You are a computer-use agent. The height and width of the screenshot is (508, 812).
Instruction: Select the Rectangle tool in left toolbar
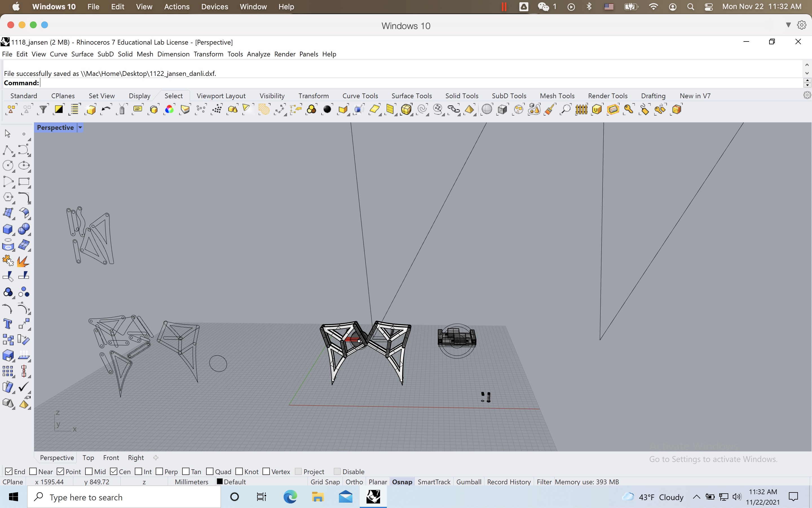pos(24,182)
